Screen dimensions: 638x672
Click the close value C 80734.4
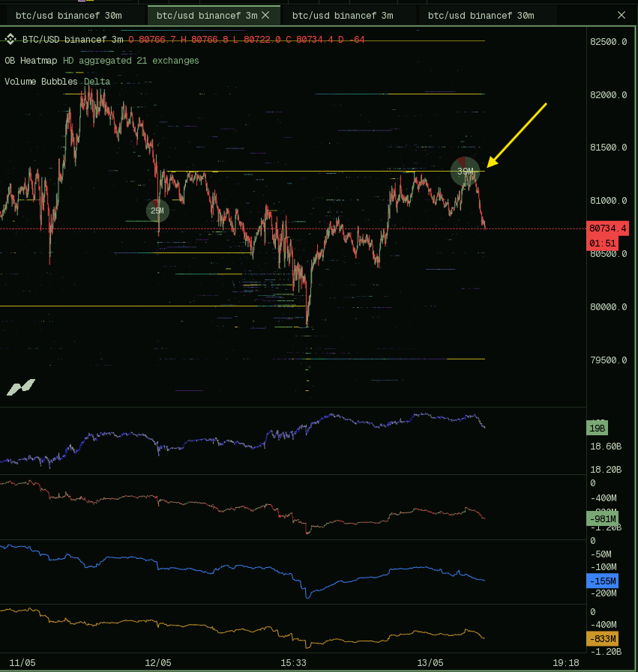(x=310, y=40)
